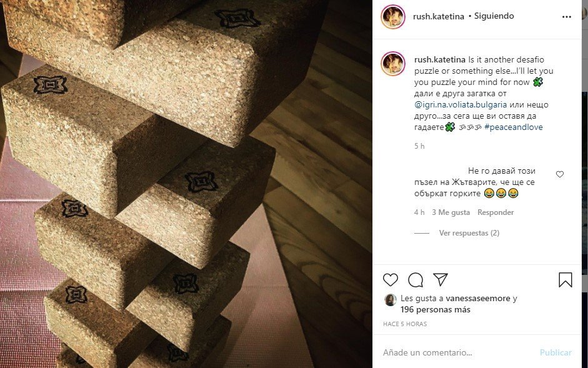Click Responder to reply to comment
Viewport: 588px width, 368px height.
pyautogui.click(x=496, y=212)
